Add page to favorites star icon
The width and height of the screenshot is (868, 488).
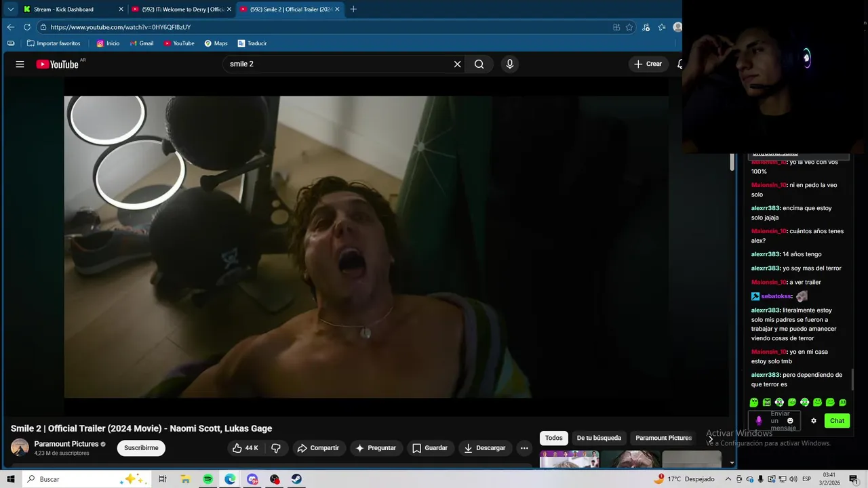click(x=629, y=27)
